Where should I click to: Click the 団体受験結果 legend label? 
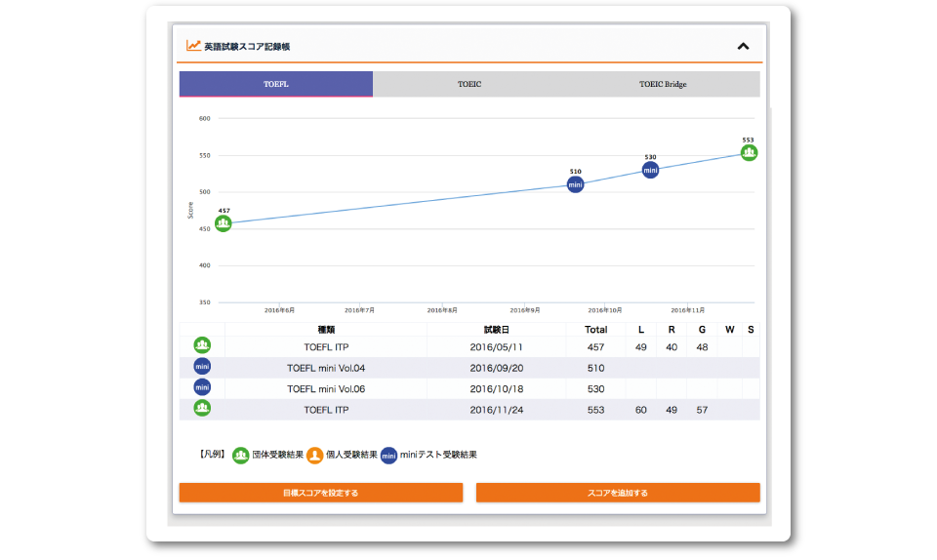coord(277,455)
